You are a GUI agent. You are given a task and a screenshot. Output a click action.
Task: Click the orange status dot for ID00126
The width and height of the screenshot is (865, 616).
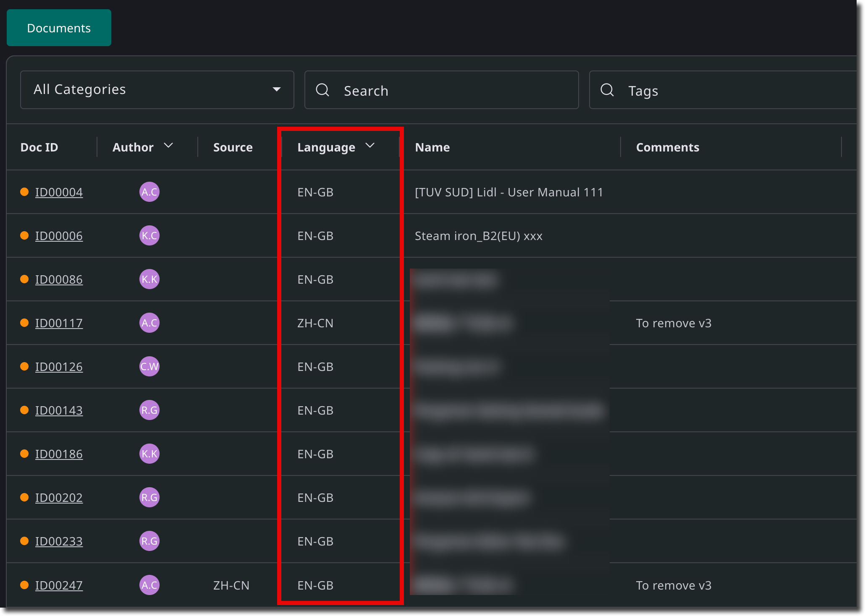pos(24,366)
